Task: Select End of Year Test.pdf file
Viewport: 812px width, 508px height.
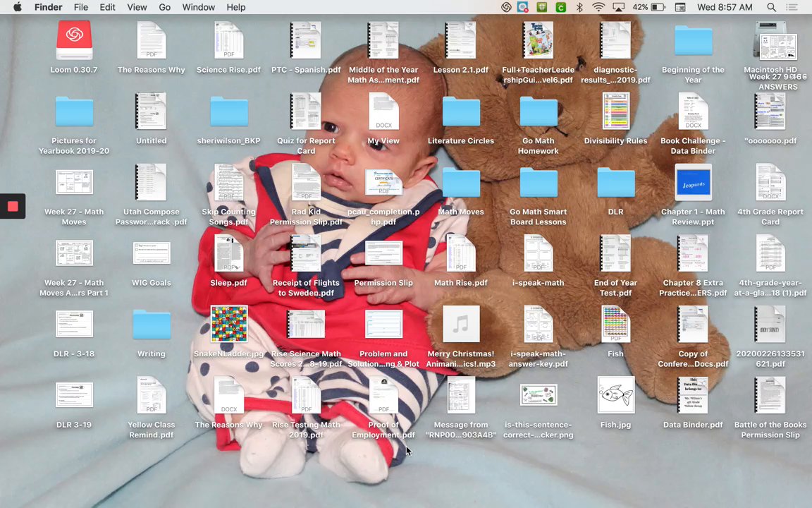Action: point(615,253)
